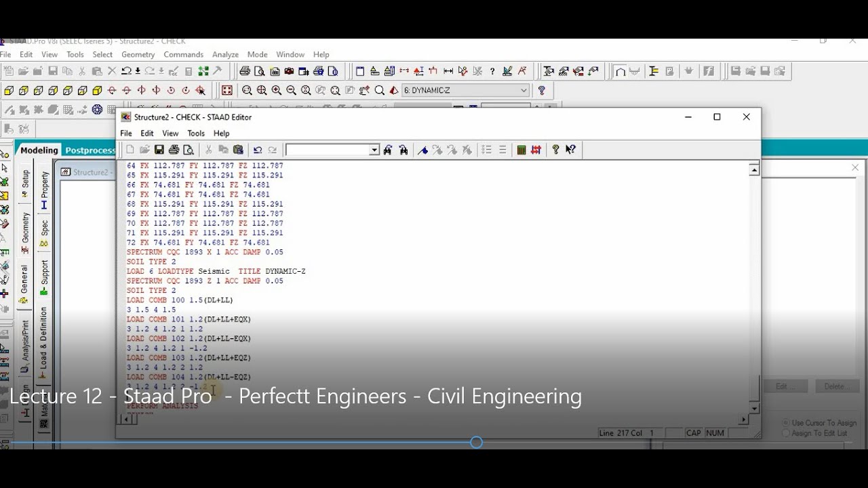Open the Load & Definition side tab
The width and height of the screenshot is (868, 488).
(x=44, y=341)
